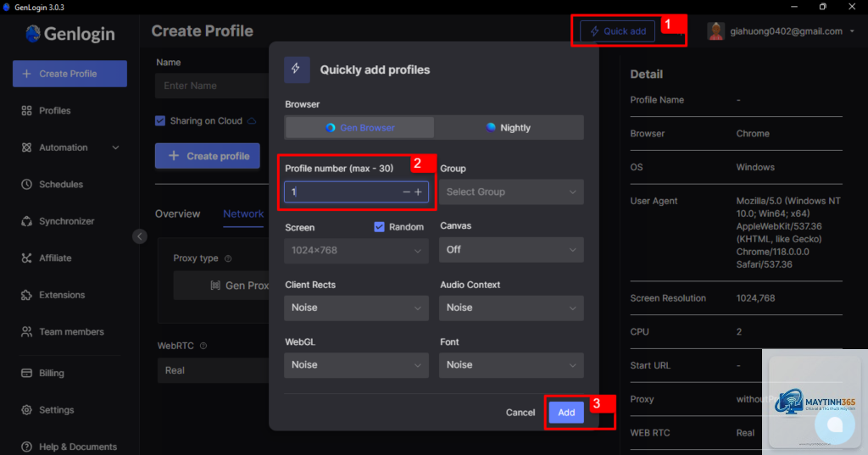Click the blue Create profile button
The height and width of the screenshot is (455, 868).
click(208, 156)
